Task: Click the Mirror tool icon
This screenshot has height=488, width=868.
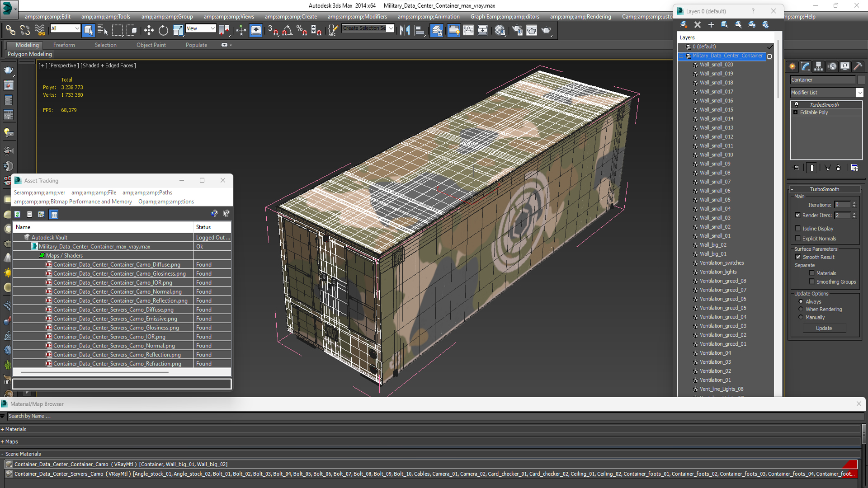Action: click(405, 30)
